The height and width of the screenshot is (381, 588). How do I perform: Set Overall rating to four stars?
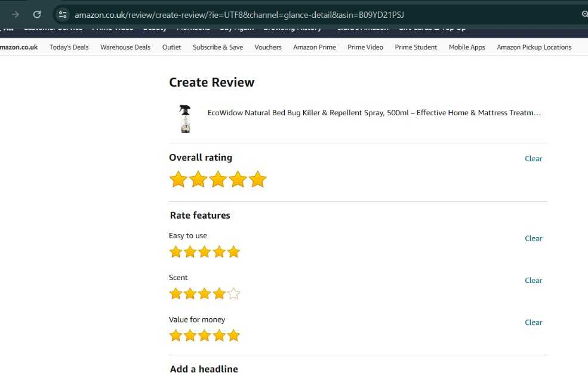(238, 179)
